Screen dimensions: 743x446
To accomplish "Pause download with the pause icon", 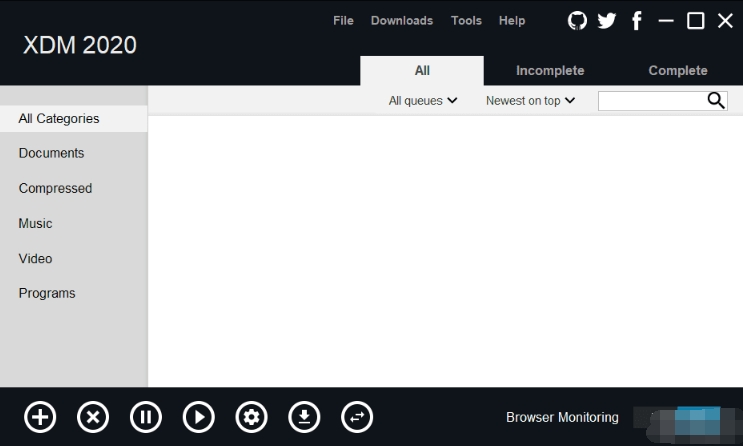I will click(x=146, y=417).
